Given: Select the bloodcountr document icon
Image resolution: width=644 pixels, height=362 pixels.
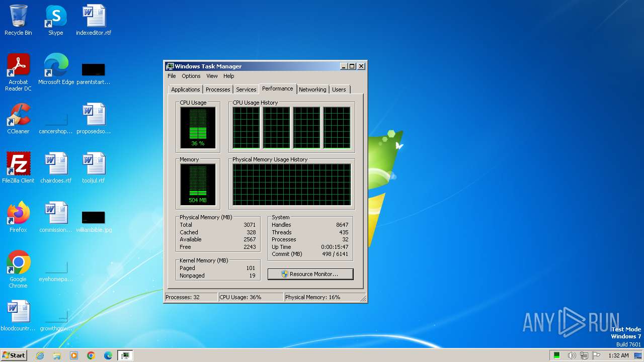Looking at the screenshot, I should tap(18, 315).
